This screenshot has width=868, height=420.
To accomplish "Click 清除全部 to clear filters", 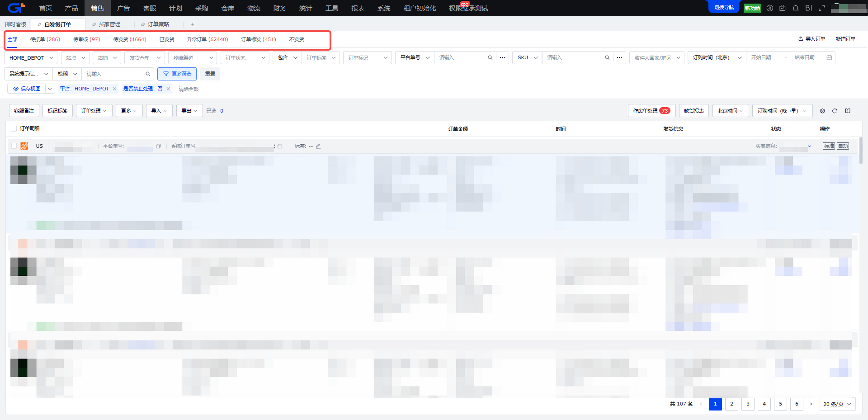I will (x=189, y=89).
